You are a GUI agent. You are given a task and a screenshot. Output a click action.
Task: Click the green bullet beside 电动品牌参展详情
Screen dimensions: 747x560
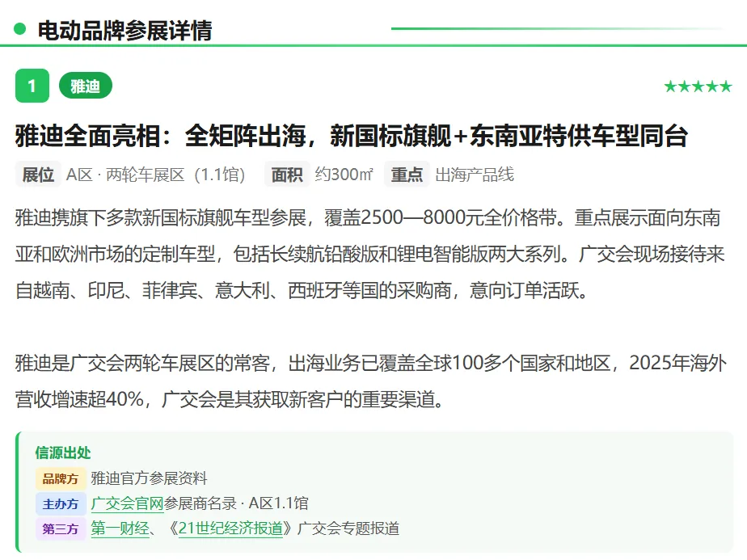click(19, 29)
